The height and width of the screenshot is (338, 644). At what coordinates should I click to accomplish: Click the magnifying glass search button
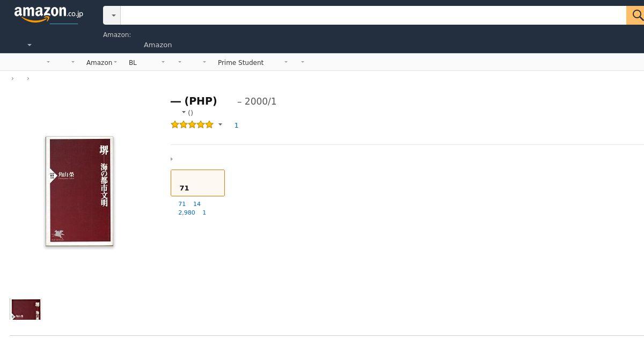(x=635, y=16)
